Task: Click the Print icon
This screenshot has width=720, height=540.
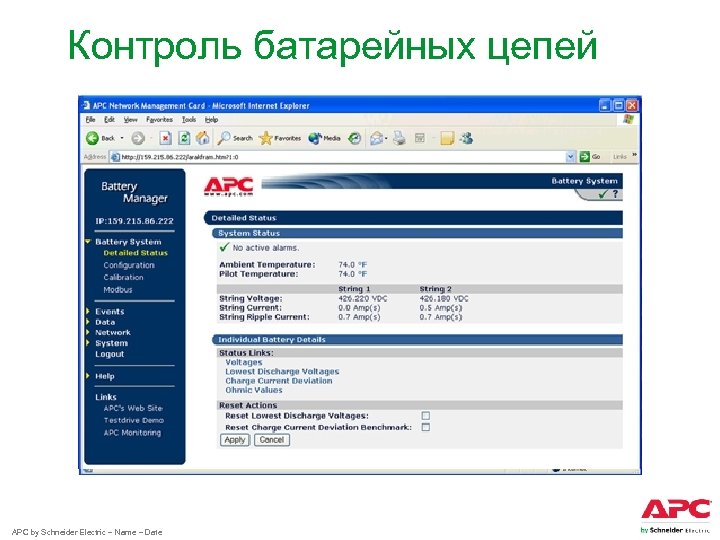Action: [x=399, y=138]
